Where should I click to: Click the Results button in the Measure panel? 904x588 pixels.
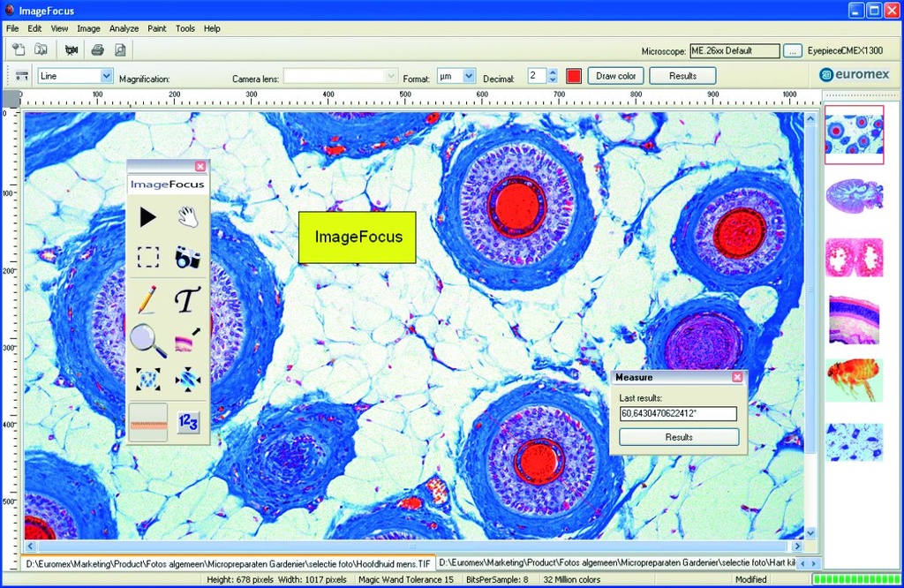coord(679,437)
